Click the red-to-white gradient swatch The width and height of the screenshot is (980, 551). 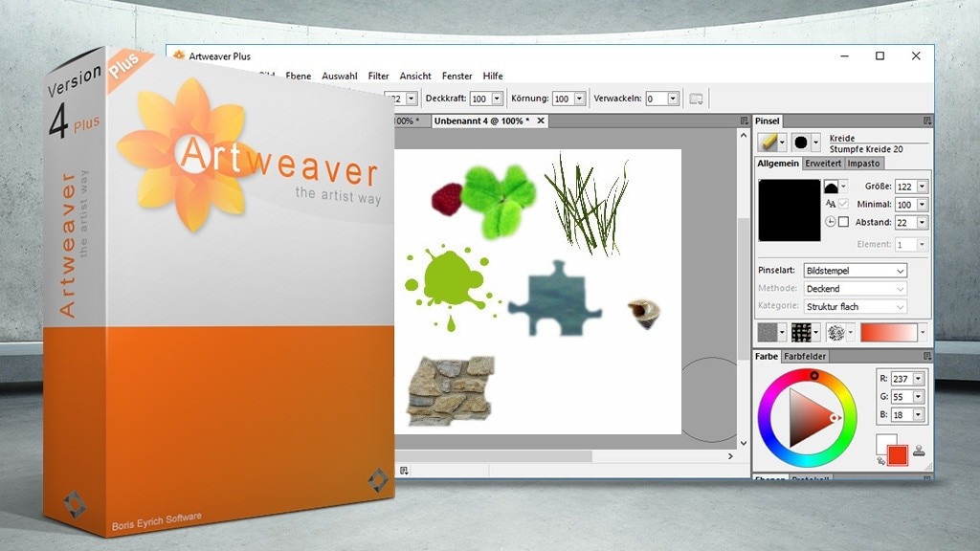[x=889, y=332]
